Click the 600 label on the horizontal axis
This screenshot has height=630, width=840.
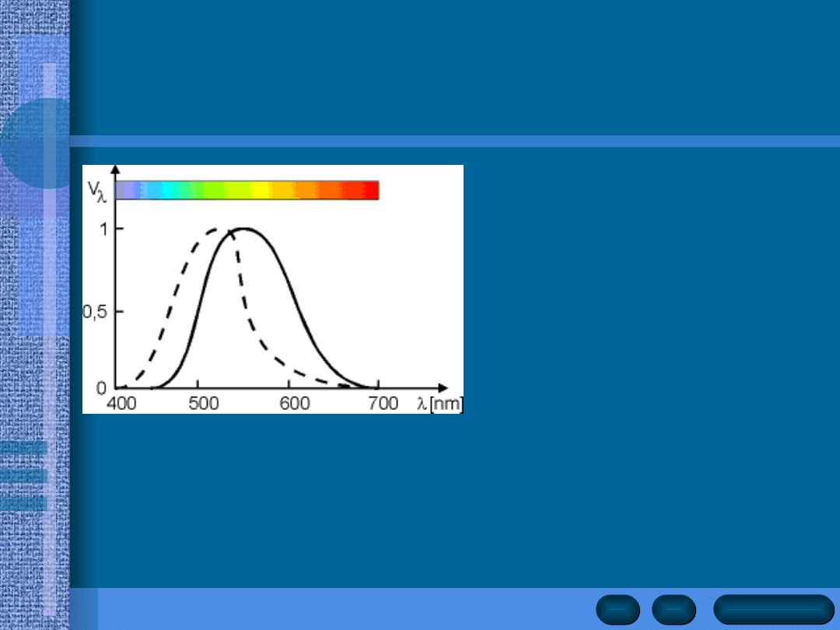coord(295,404)
